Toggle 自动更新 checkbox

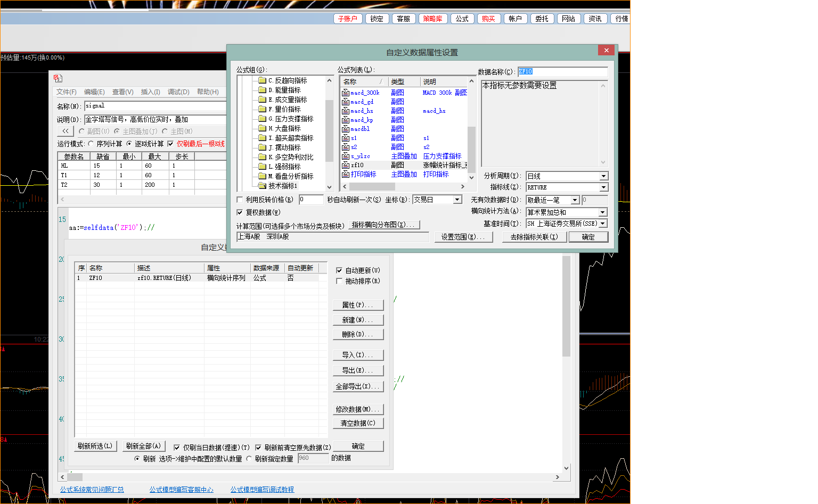(339, 270)
